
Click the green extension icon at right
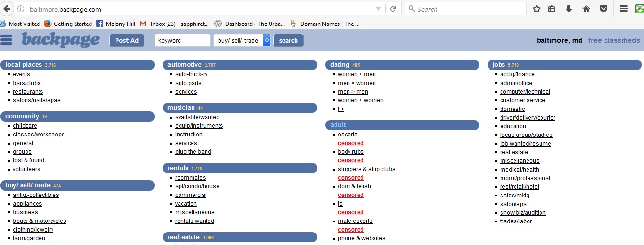[639, 9]
